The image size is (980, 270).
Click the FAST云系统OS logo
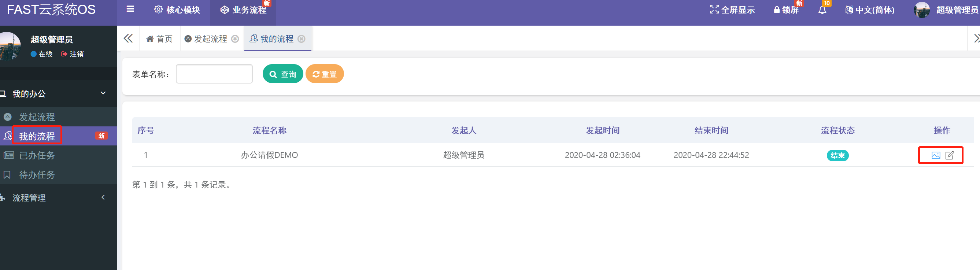(51, 10)
